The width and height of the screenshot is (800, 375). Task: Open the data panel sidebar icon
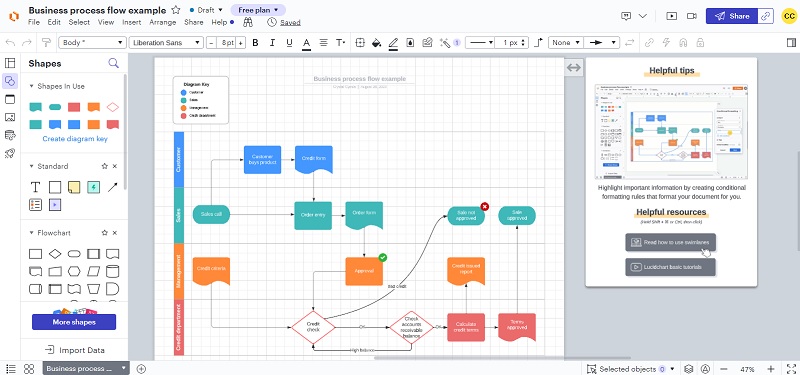10,135
